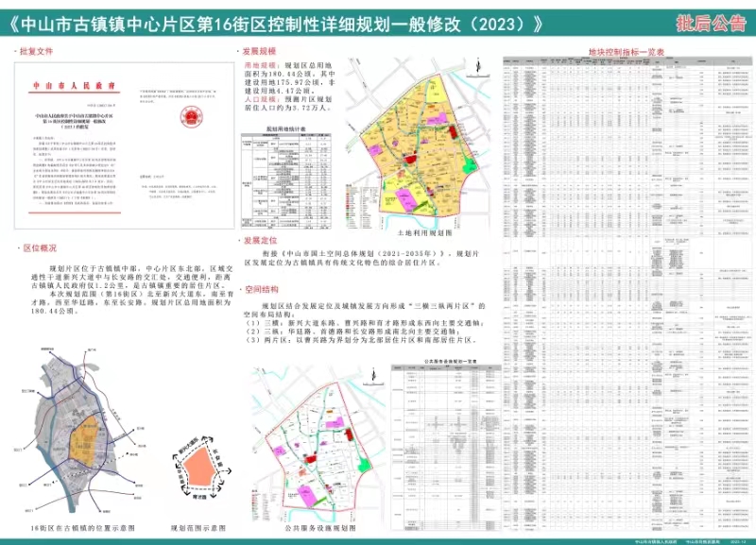Click the line starting （1）三横
756x545 pixels.
click(x=365, y=323)
